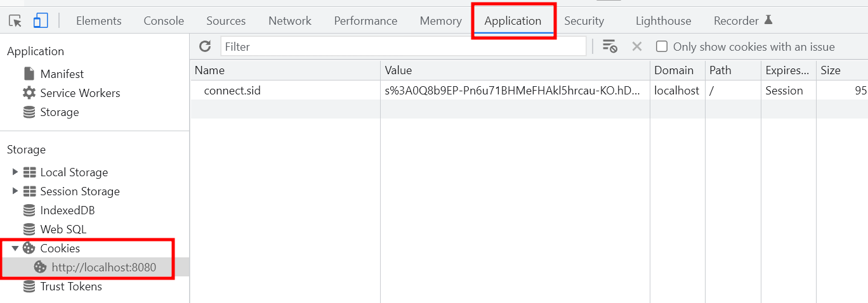Open the Network tab
Viewport: 868px width, 303px height.
point(290,21)
